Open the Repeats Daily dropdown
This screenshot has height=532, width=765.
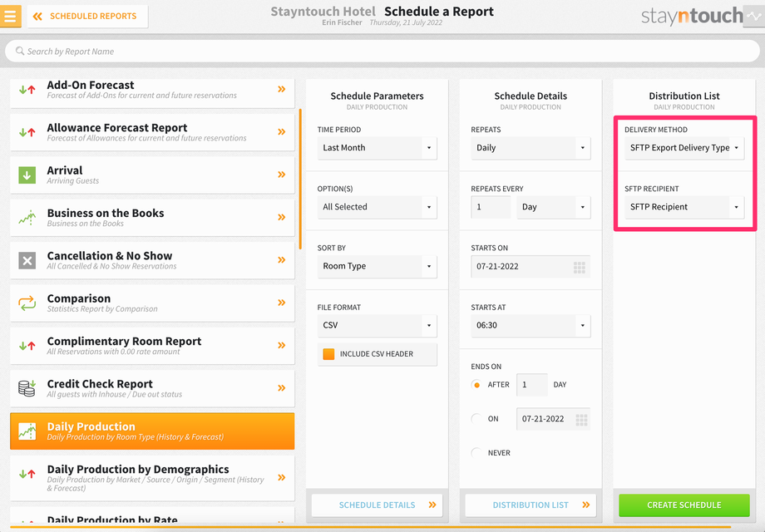click(531, 148)
